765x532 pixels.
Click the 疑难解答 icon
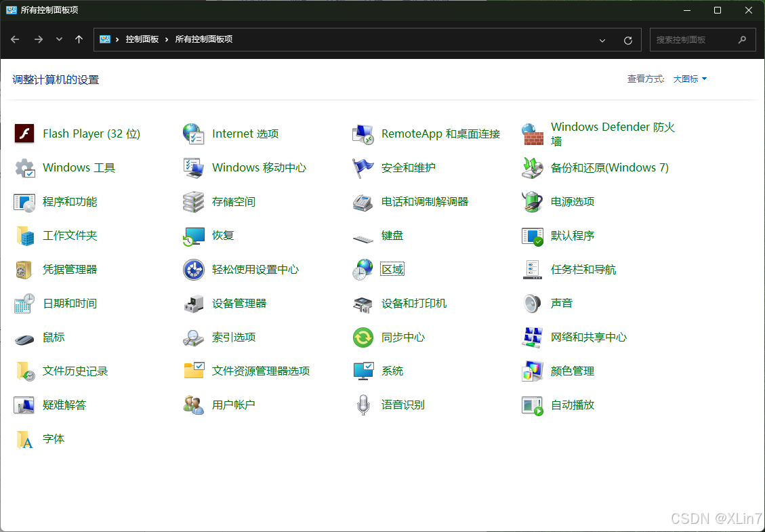24,405
